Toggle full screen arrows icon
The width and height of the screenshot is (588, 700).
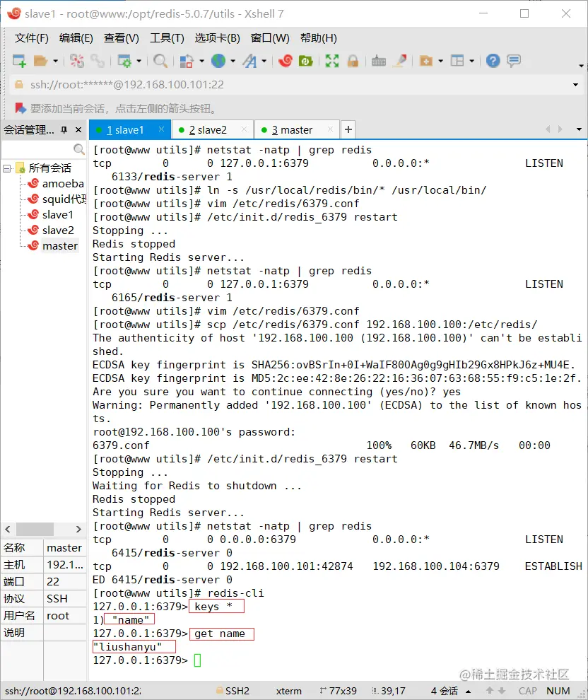332,61
